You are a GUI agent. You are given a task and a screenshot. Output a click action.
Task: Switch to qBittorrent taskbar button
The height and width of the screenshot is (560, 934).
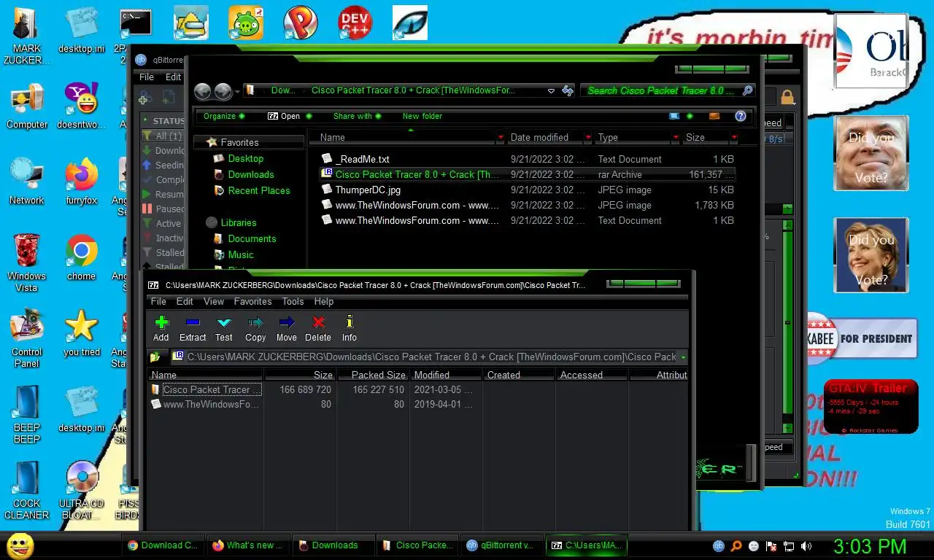tap(501, 545)
